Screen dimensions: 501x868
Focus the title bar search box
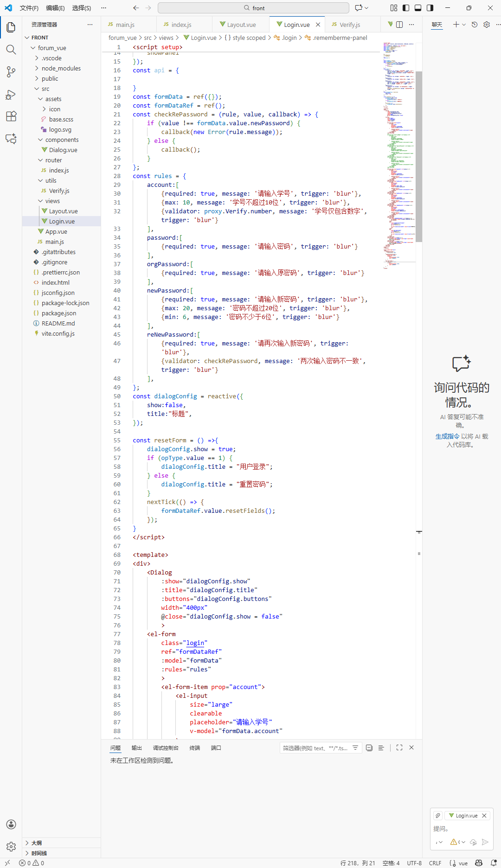point(253,8)
